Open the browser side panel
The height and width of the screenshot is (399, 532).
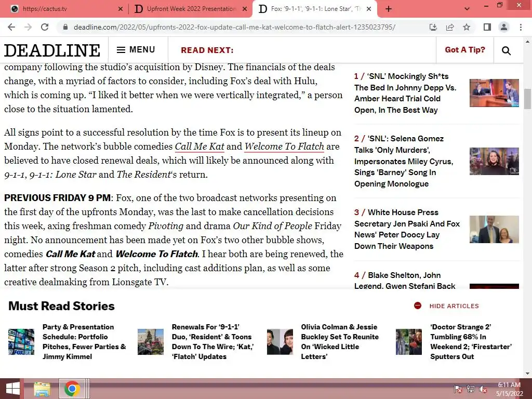pos(487,27)
